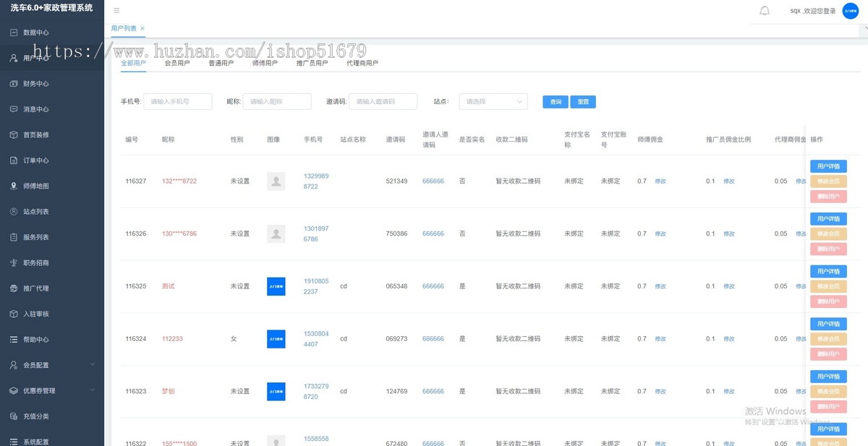Open 首页装修 box icon in sidebar
This screenshot has width=868, height=446.
coord(14,134)
